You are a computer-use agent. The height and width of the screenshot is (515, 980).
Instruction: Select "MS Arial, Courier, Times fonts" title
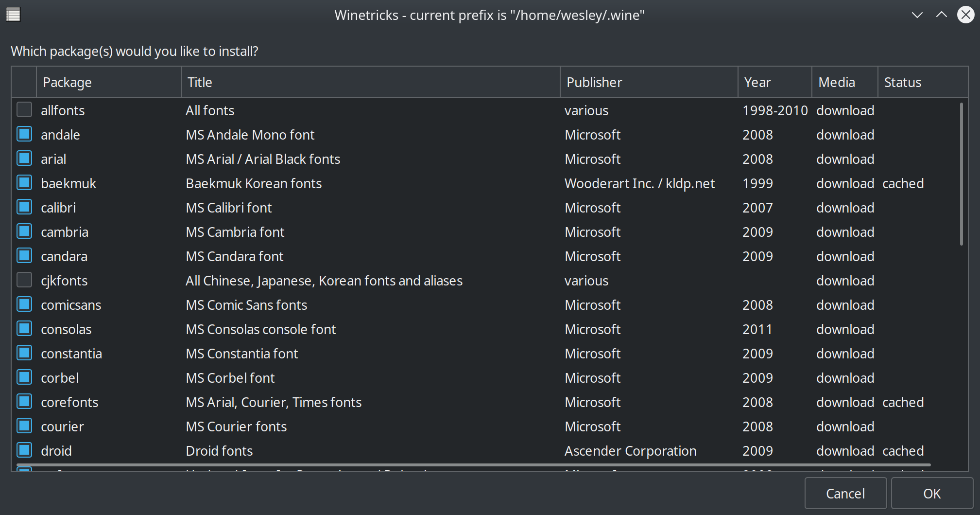(x=274, y=402)
